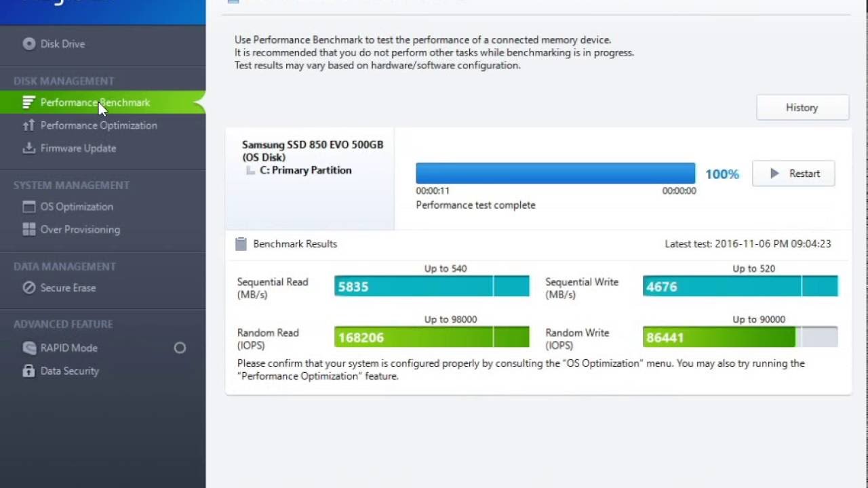Click the Sequential Read (MB/s) label
This screenshot has height=488, width=868.
point(273,288)
